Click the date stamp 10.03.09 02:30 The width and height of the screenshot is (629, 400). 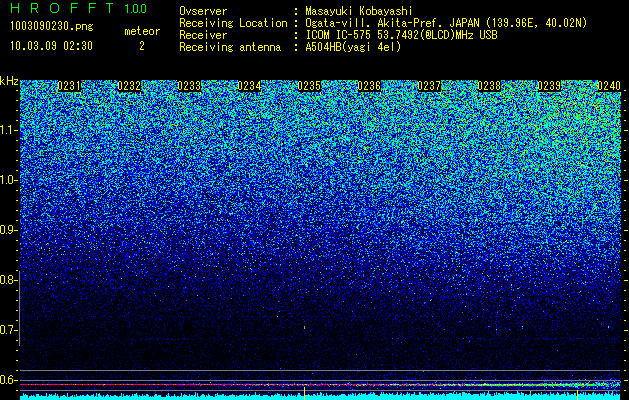[x=51, y=46]
